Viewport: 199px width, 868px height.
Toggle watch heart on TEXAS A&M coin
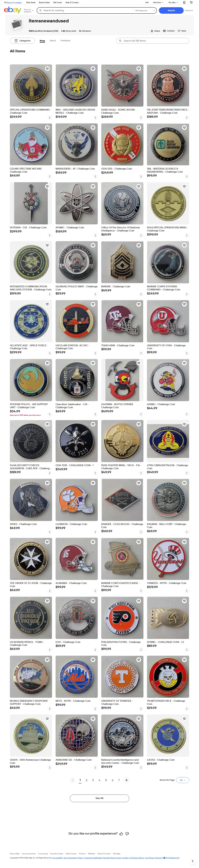click(139, 304)
